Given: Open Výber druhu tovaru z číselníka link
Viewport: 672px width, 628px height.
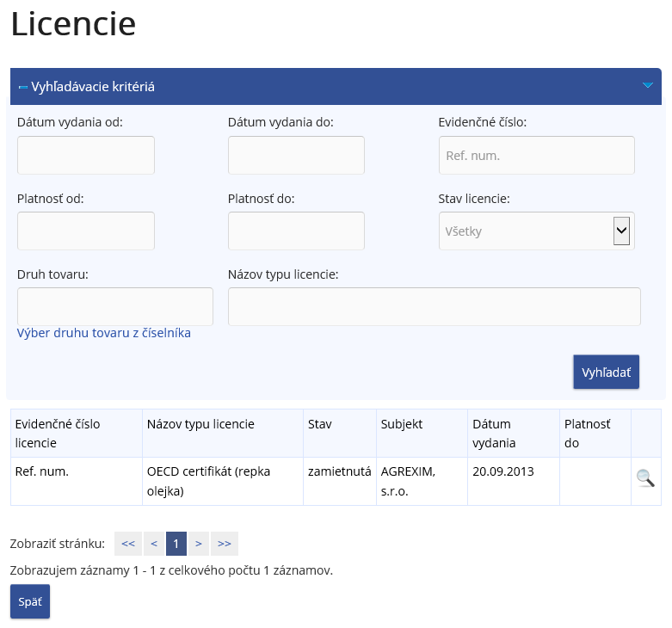Looking at the screenshot, I should (104, 333).
